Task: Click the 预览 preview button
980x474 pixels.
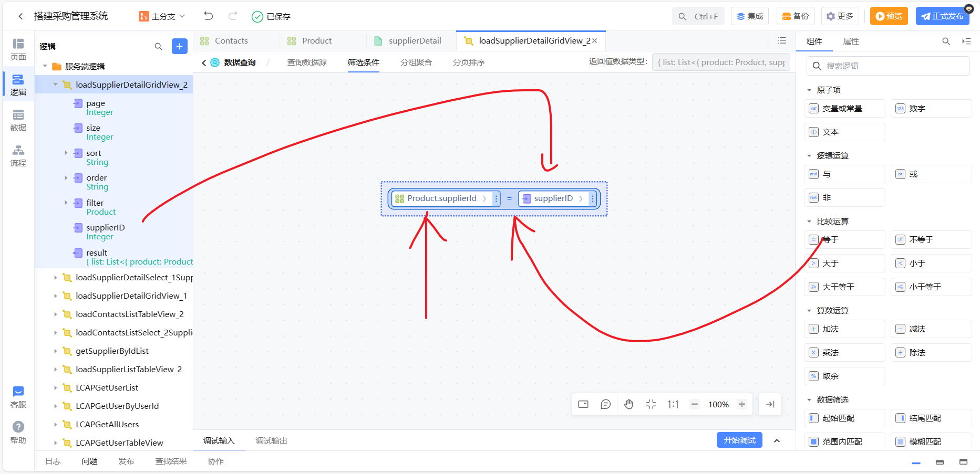Action: [889, 16]
